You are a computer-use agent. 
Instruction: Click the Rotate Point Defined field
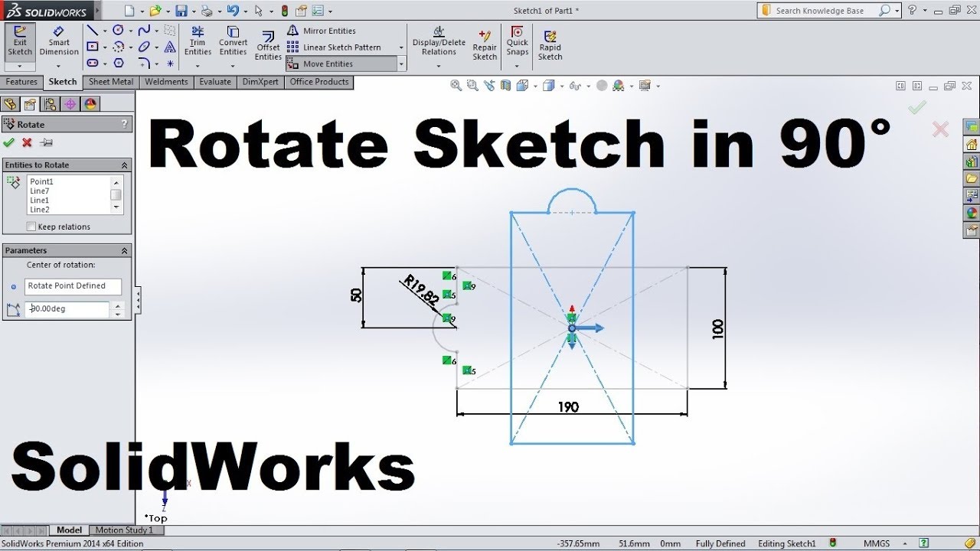tap(73, 286)
